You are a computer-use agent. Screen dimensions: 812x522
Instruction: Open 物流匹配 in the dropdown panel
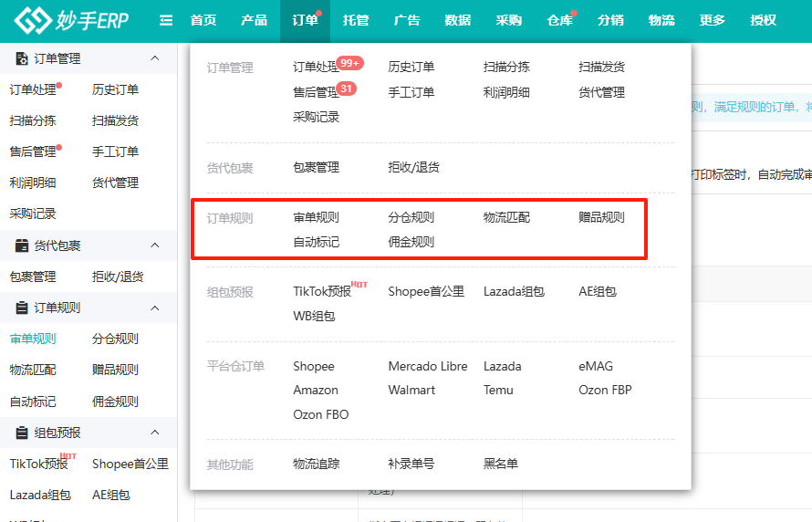tap(506, 217)
